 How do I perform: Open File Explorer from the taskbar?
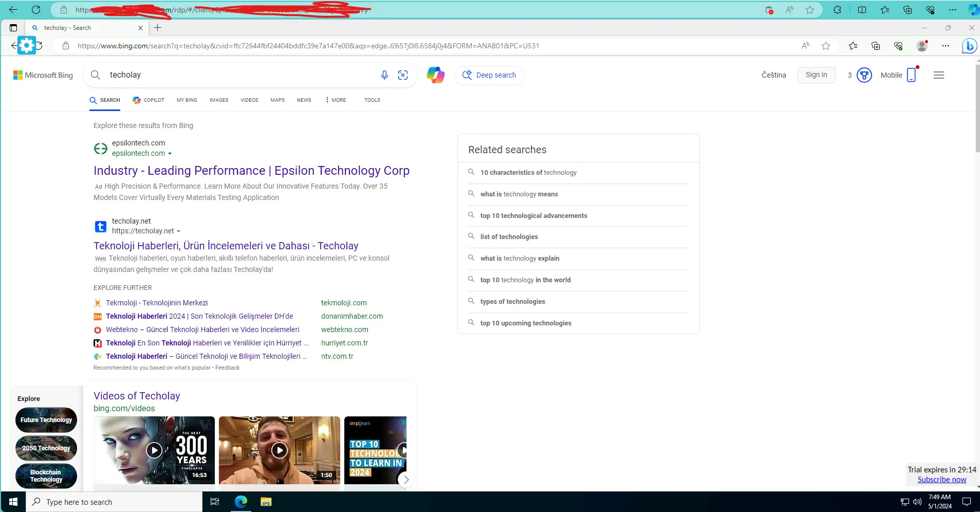pos(266,502)
